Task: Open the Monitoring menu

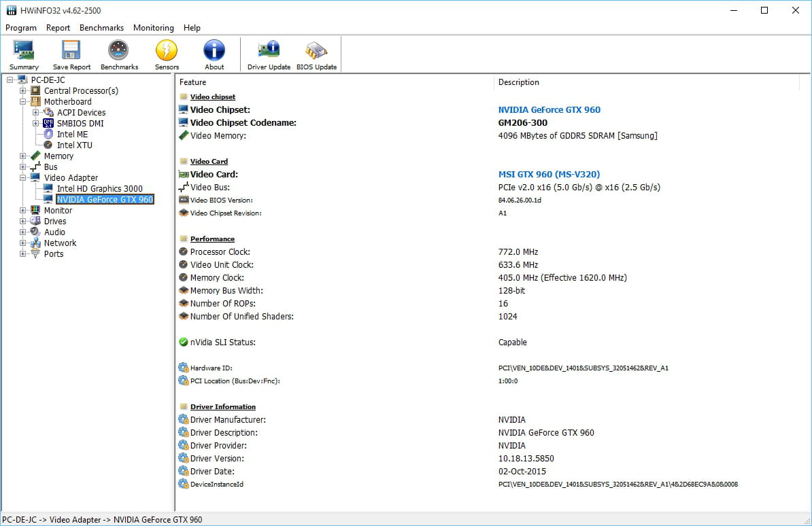Action: (153, 28)
